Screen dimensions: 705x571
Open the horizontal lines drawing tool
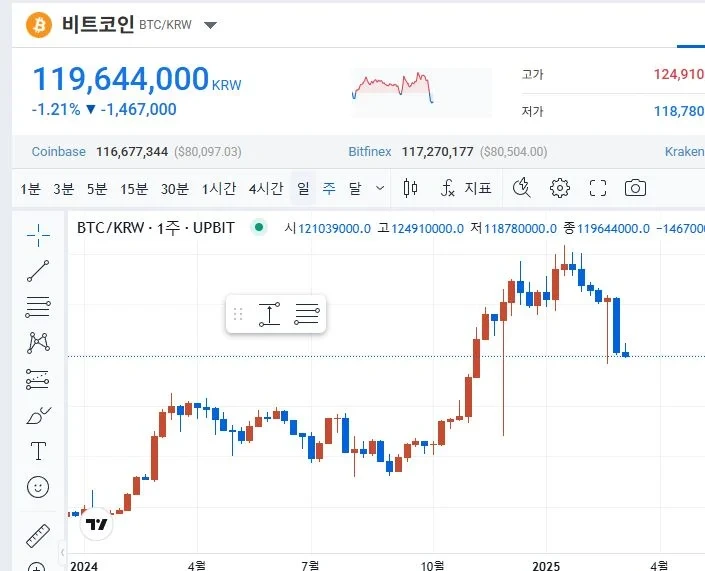38,307
